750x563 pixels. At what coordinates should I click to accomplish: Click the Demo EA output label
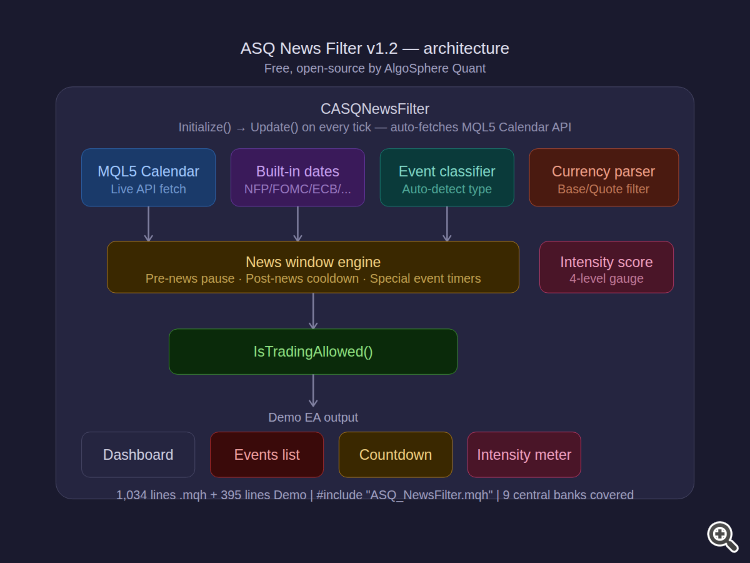tap(313, 418)
